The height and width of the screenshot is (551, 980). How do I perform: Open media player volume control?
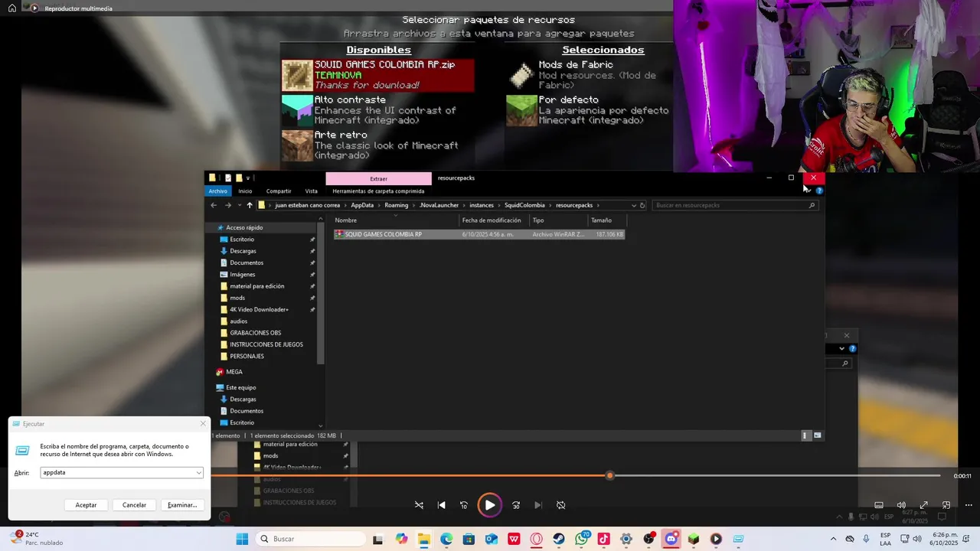pyautogui.click(x=901, y=505)
